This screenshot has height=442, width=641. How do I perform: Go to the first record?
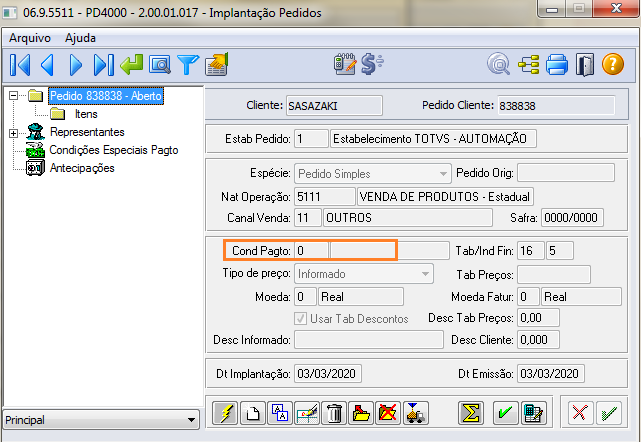coord(20,65)
